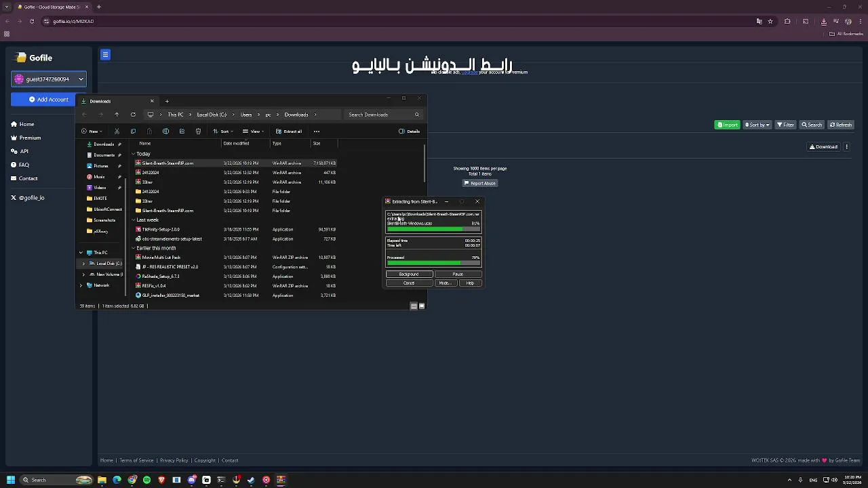The height and width of the screenshot is (488, 868).
Task: Open Spotify from the taskbar
Action: coord(146,480)
